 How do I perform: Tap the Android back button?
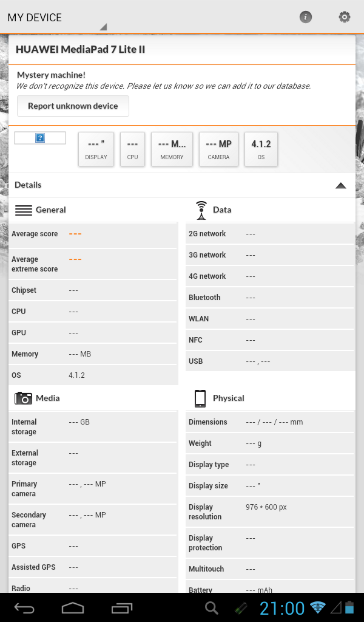point(24,607)
